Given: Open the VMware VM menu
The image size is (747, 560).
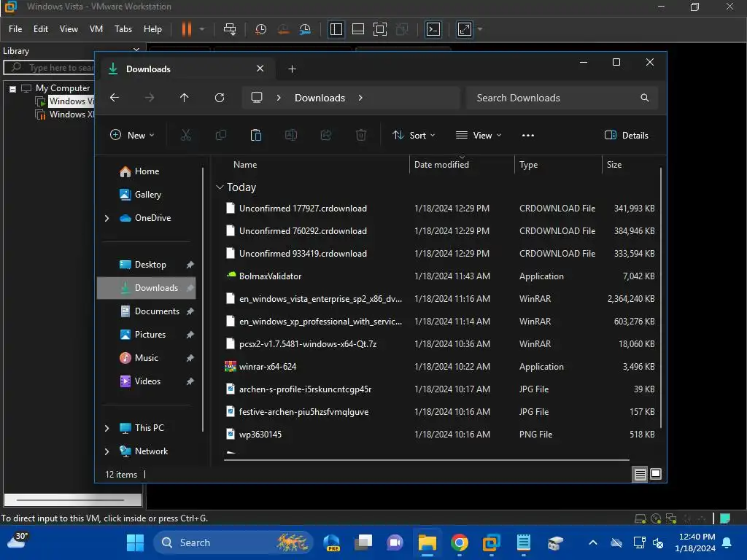Looking at the screenshot, I should (96, 29).
